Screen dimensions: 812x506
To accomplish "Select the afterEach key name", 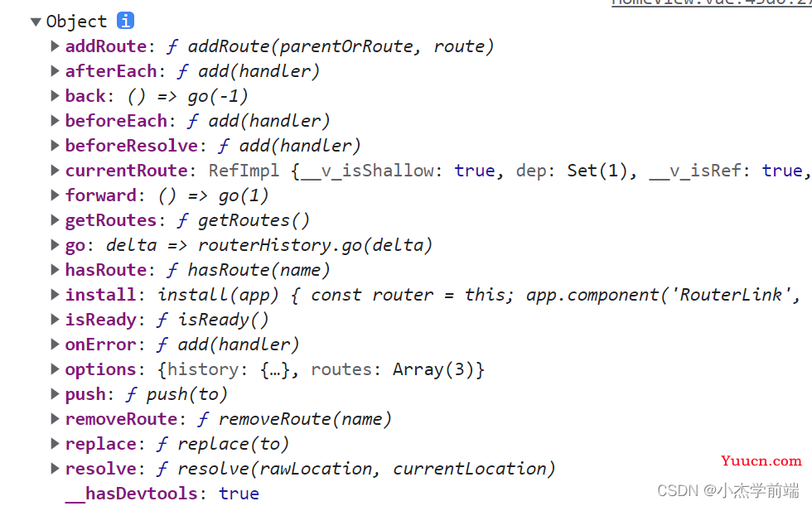I will 111,71.
